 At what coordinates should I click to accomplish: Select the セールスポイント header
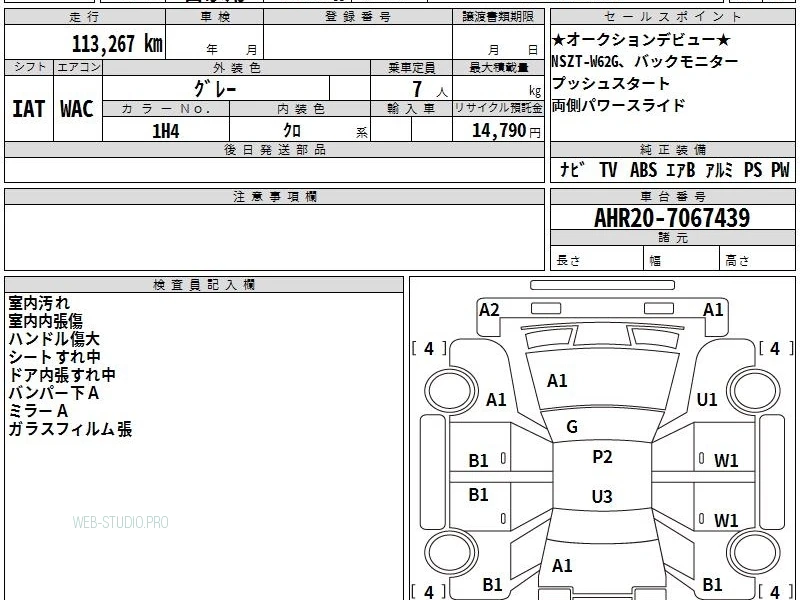[x=673, y=17]
